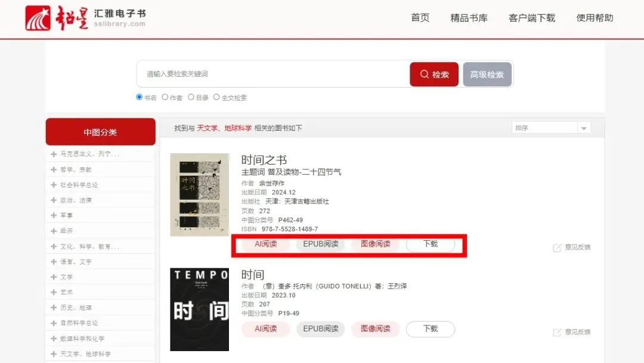Go to 客户端下载 in top navigation
Screen dimensions: 644x363
point(531,18)
